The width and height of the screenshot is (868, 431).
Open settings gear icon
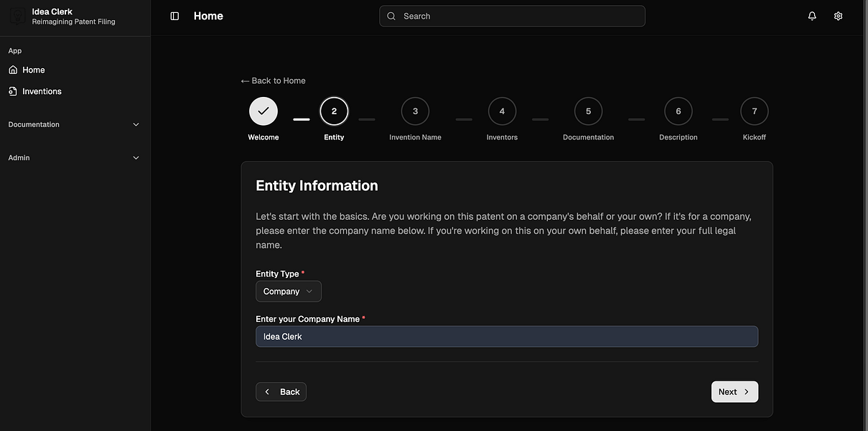point(838,16)
